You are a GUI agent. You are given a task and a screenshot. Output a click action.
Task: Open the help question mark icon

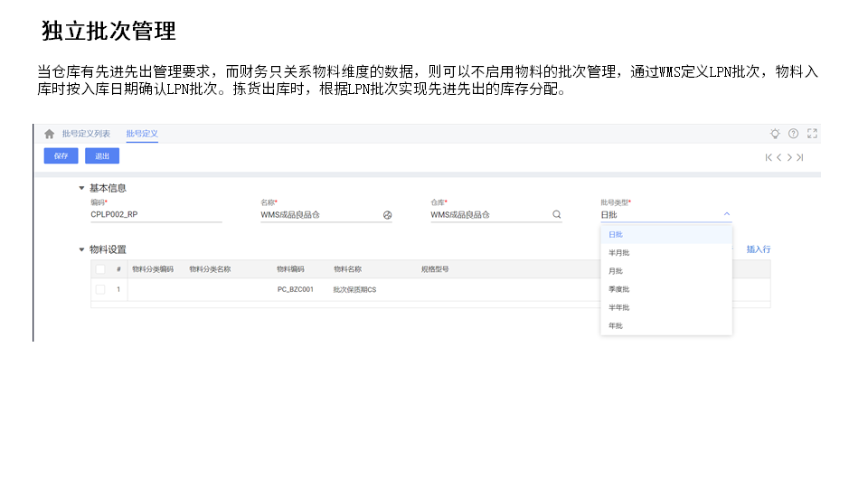pyautogui.click(x=794, y=134)
